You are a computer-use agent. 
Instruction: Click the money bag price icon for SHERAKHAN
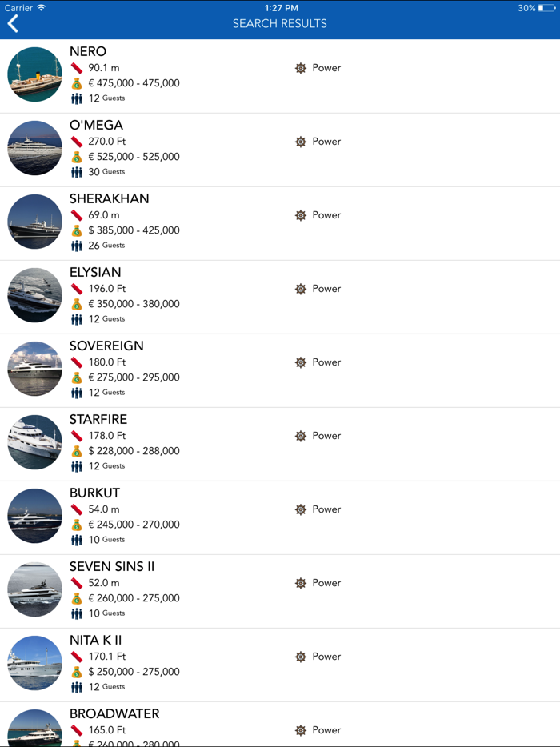tap(76, 230)
